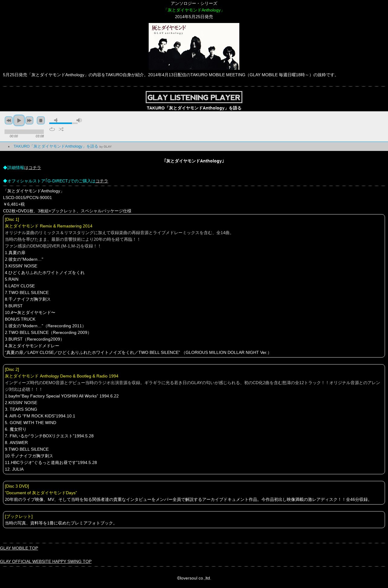Open GLAY OFFICIAL WEBSITE HAPPY SWING TOP
The image size is (388, 588).
point(46,561)
